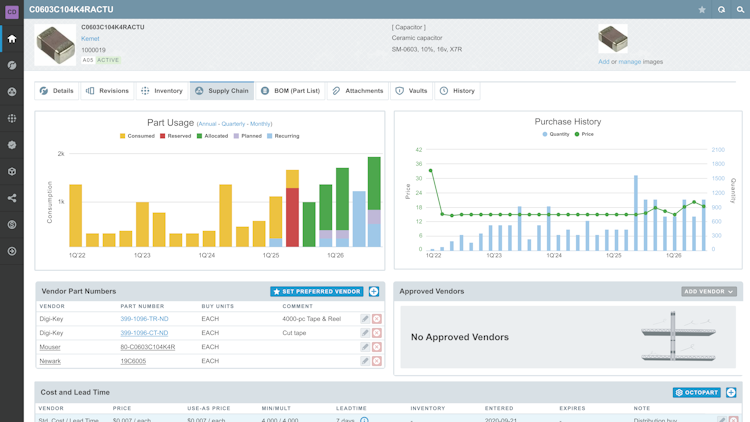Screen dimensions: 750x422
Task: Switch Part Usage to Monthly view
Action: point(260,124)
